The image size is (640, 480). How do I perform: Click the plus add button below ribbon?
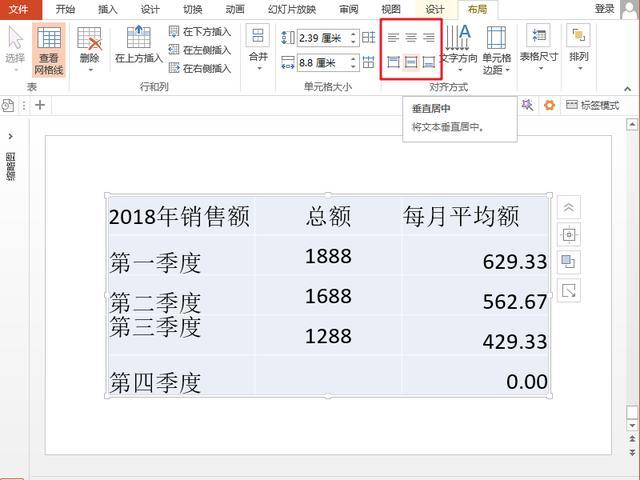[40, 105]
